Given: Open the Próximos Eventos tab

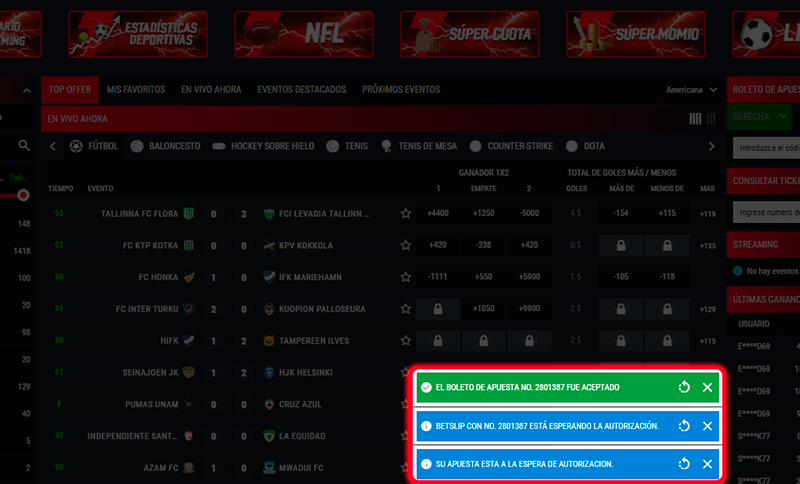Looking at the screenshot, I should 401,90.
